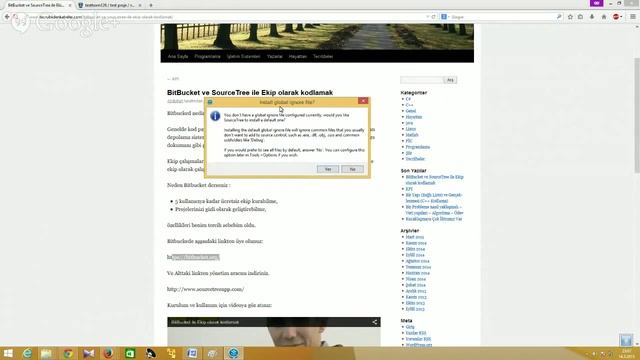This screenshot has width=640, height=360.
Task: Open the Hayattan menu item
Action: pyautogui.click(x=298, y=56)
